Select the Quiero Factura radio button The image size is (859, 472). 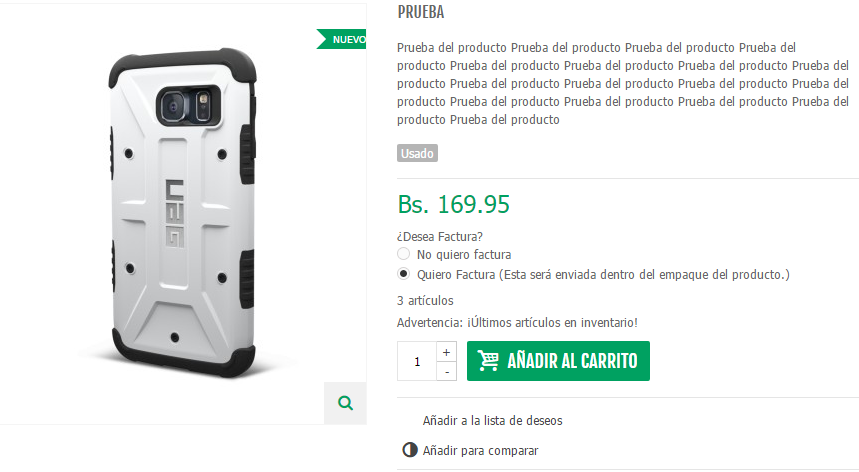point(403,274)
